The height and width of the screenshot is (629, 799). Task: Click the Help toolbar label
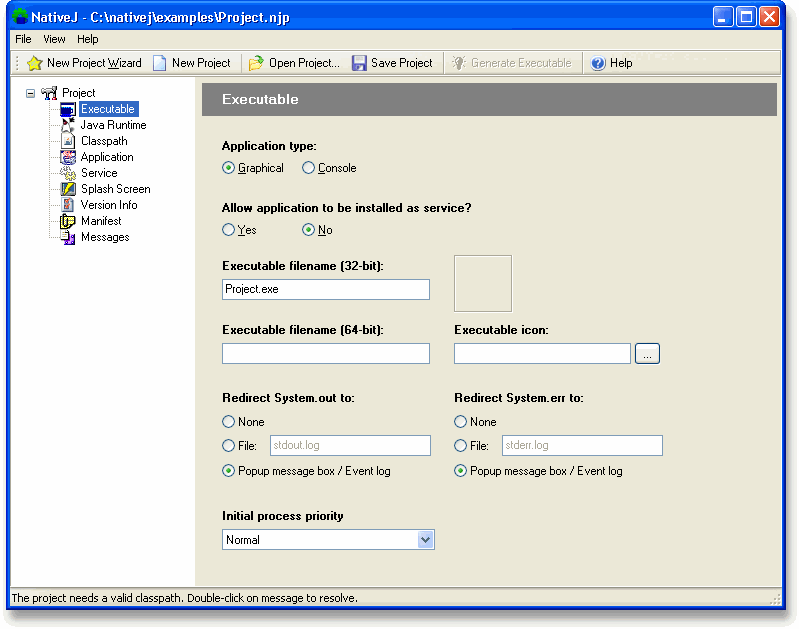[x=621, y=63]
